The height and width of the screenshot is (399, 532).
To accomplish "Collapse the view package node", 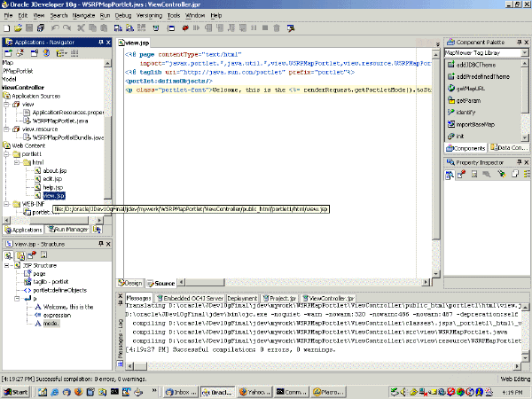I will click(x=7, y=105).
